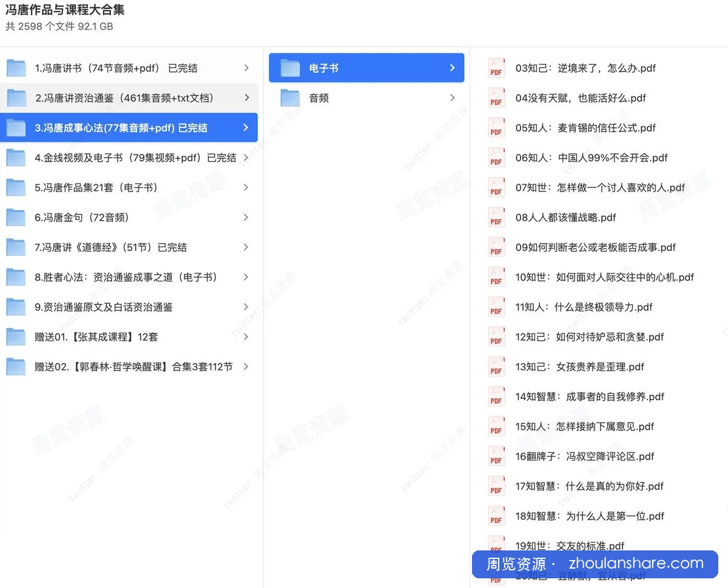Click folder icon of 赠送01.张其成课程
This screenshot has height=588, width=728.
(x=16, y=336)
